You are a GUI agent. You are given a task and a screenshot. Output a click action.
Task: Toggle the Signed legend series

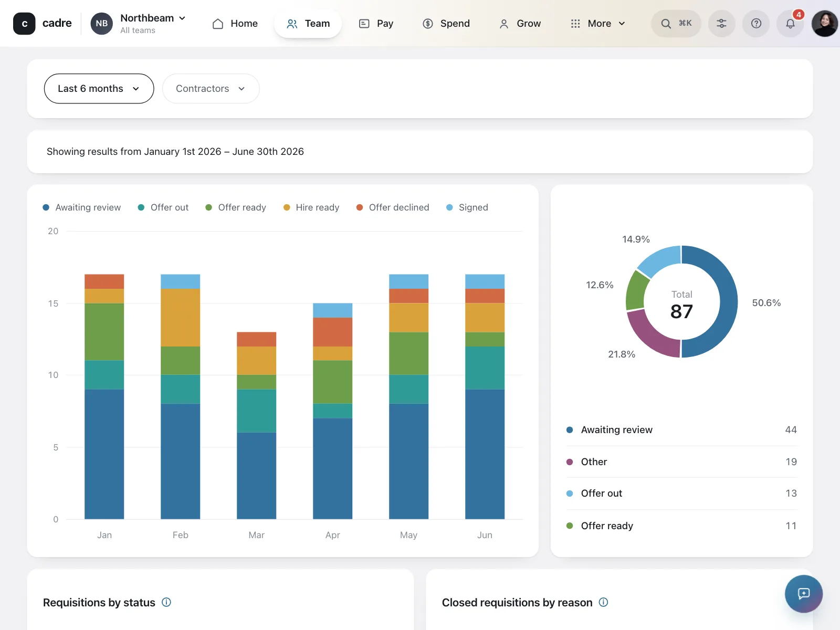click(467, 207)
